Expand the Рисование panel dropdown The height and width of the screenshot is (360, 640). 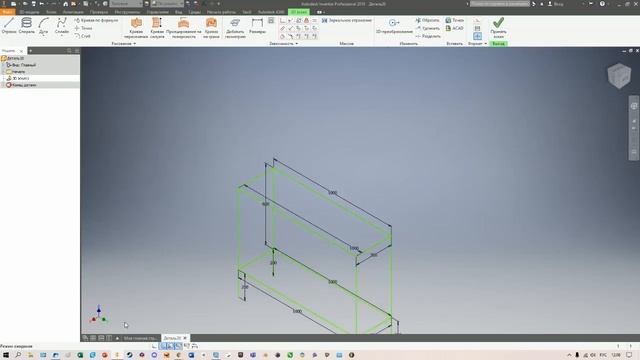(123, 43)
